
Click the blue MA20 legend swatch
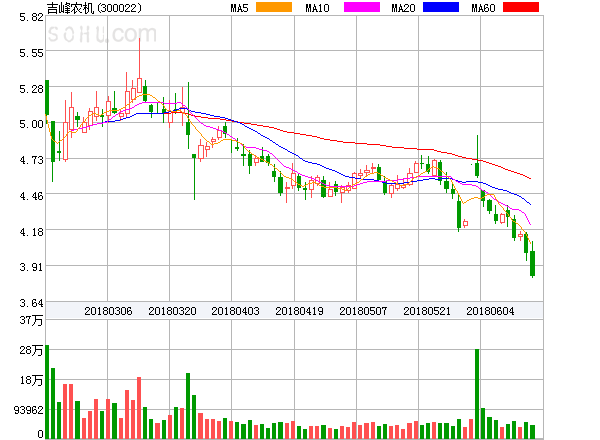[441, 8]
